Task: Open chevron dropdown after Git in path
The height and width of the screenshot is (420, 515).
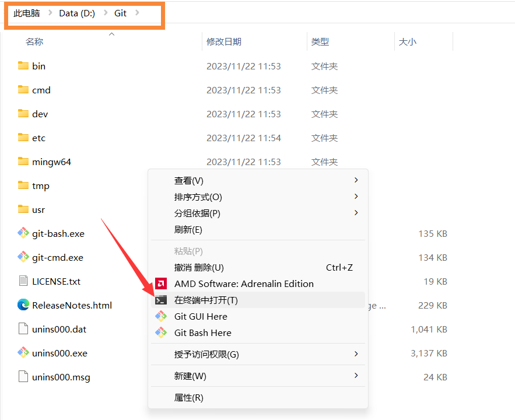Action: (137, 13)
